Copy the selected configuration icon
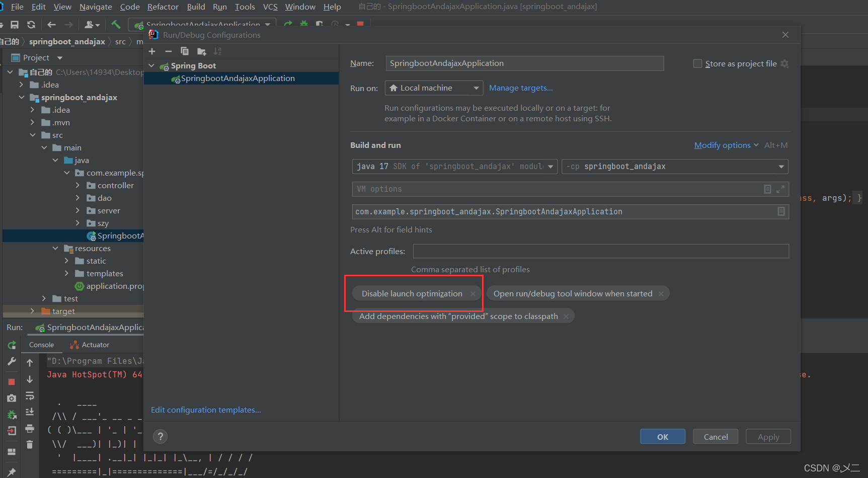The image size is (868, 478). [x=185, y=51]
